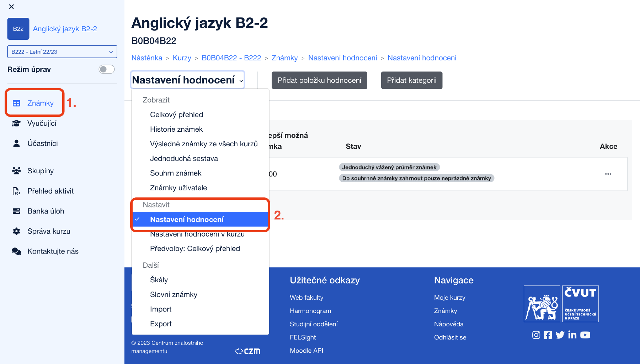Click the Účastníci participants icon
Viewport: 640px width, 364px height.
pyautogui.click(x=17, y=143)
